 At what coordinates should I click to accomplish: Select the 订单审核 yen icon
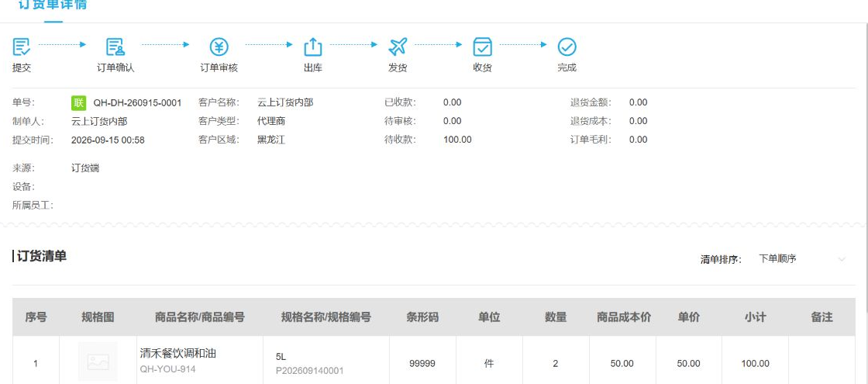pyautogui.click(x=219, y=47)
